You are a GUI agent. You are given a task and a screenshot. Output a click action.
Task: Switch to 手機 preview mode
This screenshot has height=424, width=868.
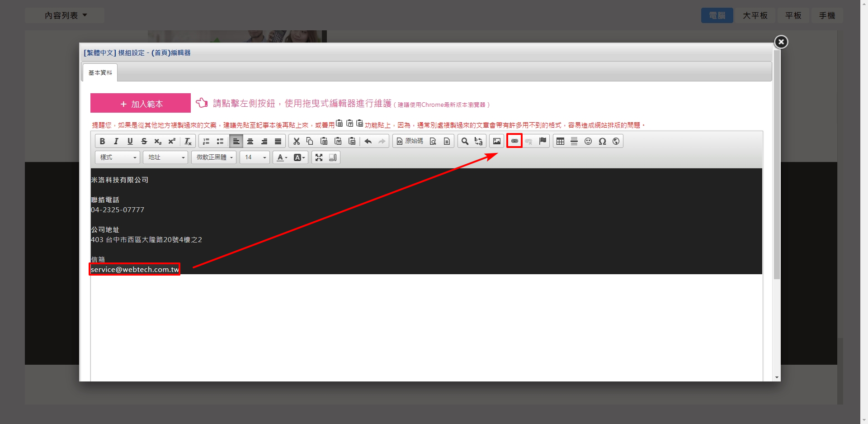pyautogui.click(x=826, y=15)
